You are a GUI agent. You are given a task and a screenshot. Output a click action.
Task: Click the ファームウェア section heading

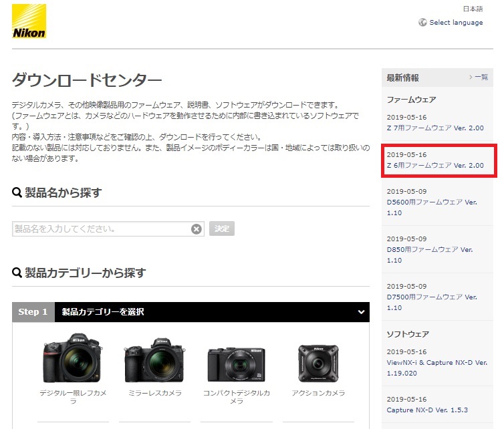point(411,100)
